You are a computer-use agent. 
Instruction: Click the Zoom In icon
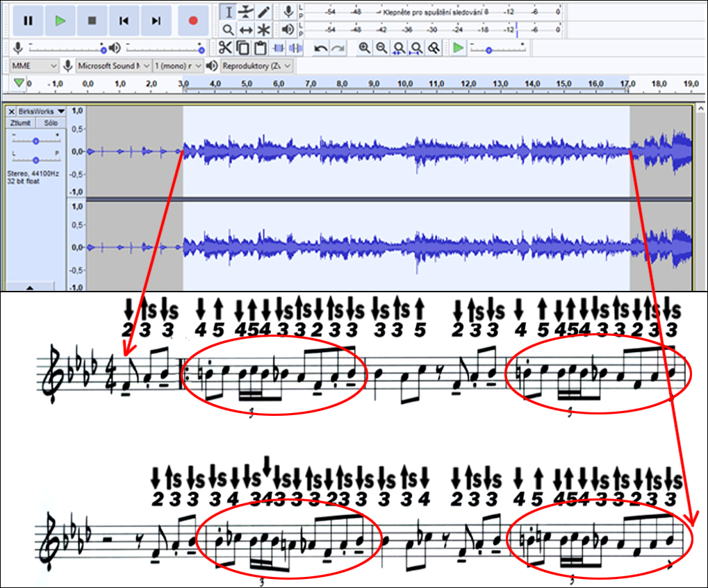click(x=364, y=48)
